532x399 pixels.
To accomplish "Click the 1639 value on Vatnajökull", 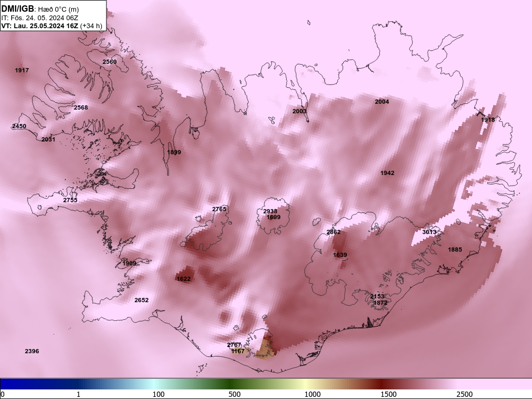I will [x=340, y=255].
